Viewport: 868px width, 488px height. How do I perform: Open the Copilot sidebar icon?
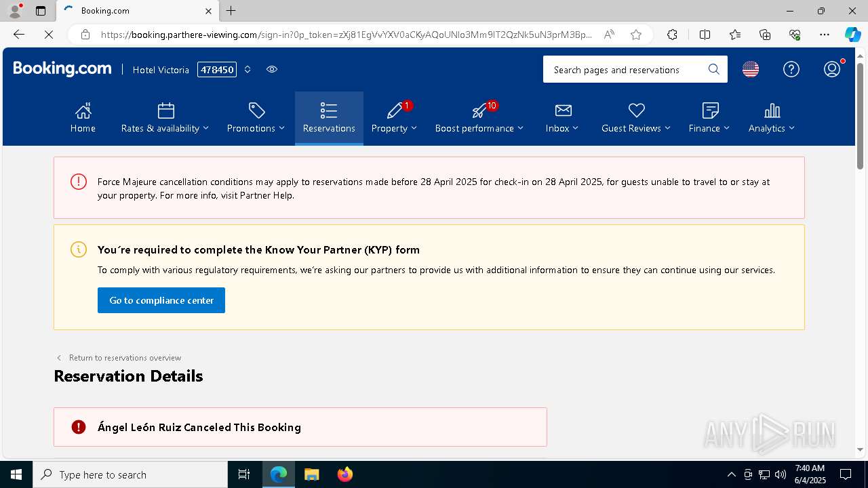click(852, 35)
